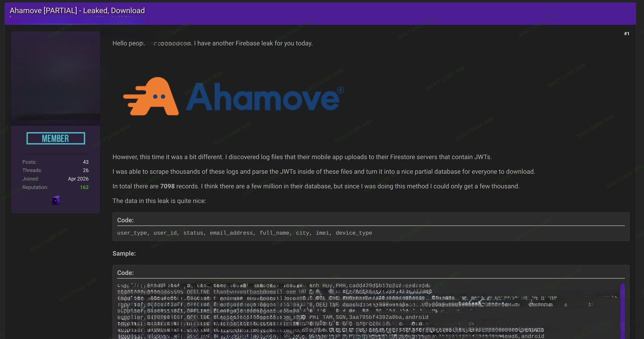
Task: Click the Threads: label
Action: click(32, 170)
